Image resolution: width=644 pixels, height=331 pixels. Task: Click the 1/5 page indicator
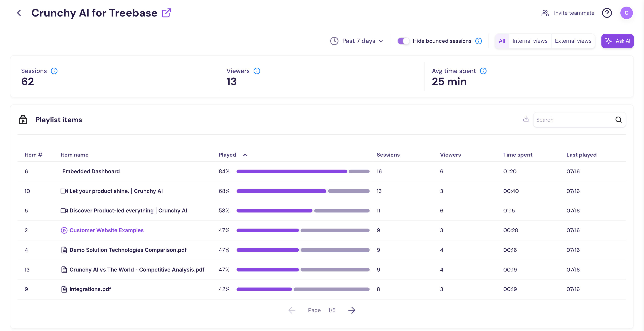(332, 311)
